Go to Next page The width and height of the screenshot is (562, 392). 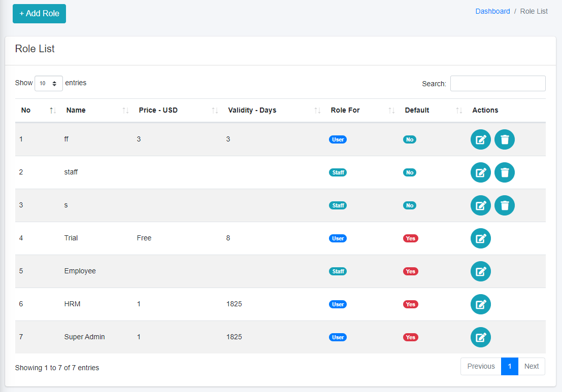(531, 366)
